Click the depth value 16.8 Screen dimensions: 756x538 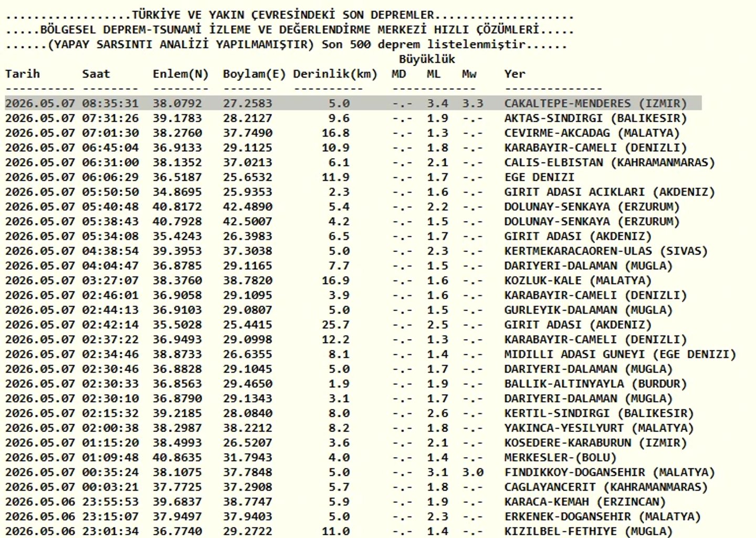335,133
